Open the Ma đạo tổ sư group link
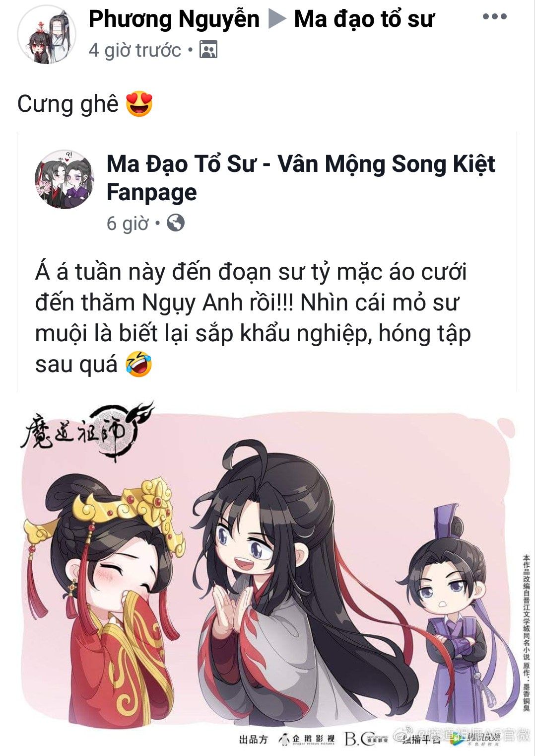 click(x=364, y=19)
